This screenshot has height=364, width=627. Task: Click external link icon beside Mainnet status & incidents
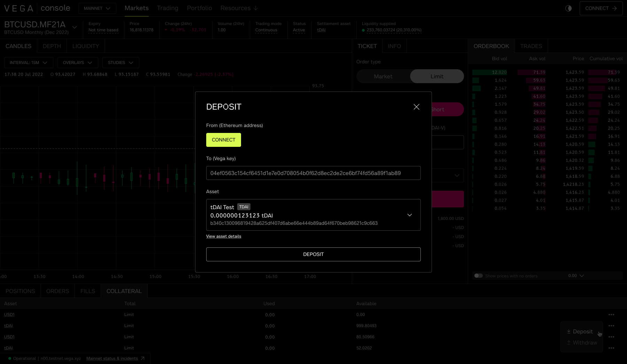click(x=143, y=358)
